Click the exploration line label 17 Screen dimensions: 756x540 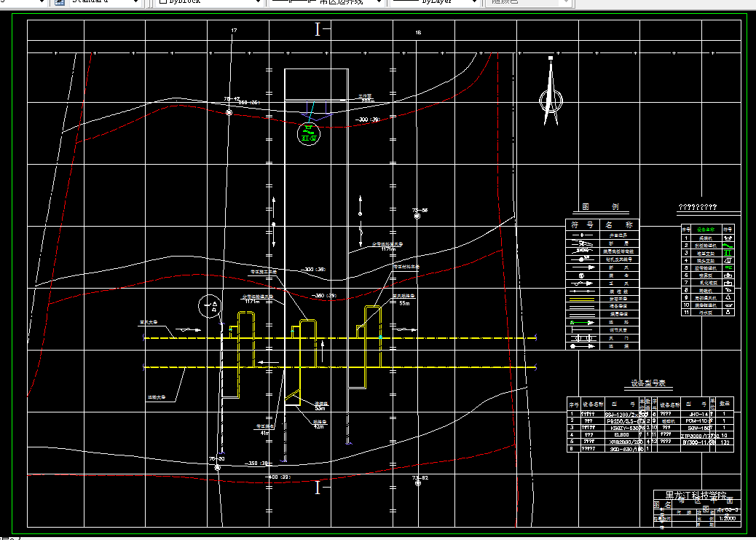tap(234, 31)
